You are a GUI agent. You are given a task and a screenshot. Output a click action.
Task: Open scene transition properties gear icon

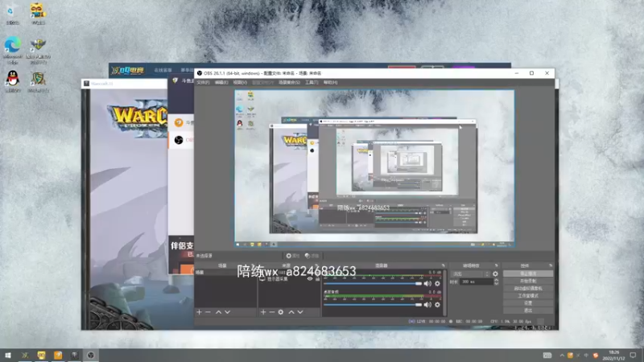click(495, 274)
